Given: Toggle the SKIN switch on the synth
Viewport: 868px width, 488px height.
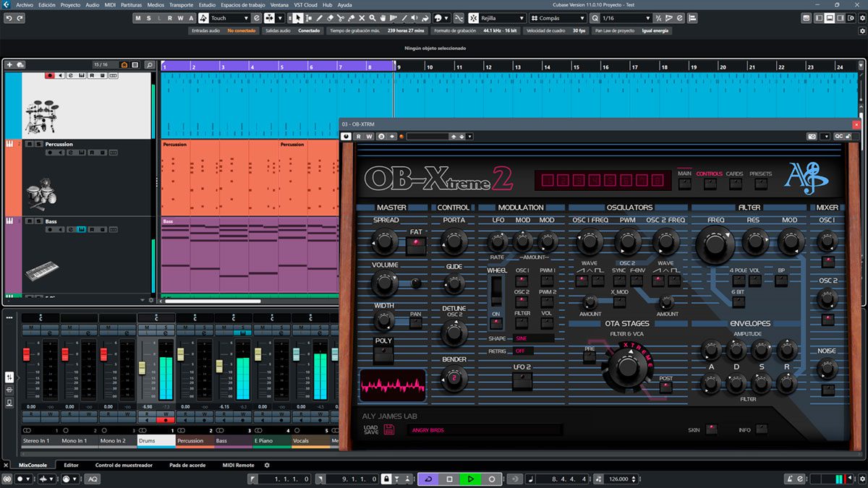Looking at the screenshot, I should point(712,429).
